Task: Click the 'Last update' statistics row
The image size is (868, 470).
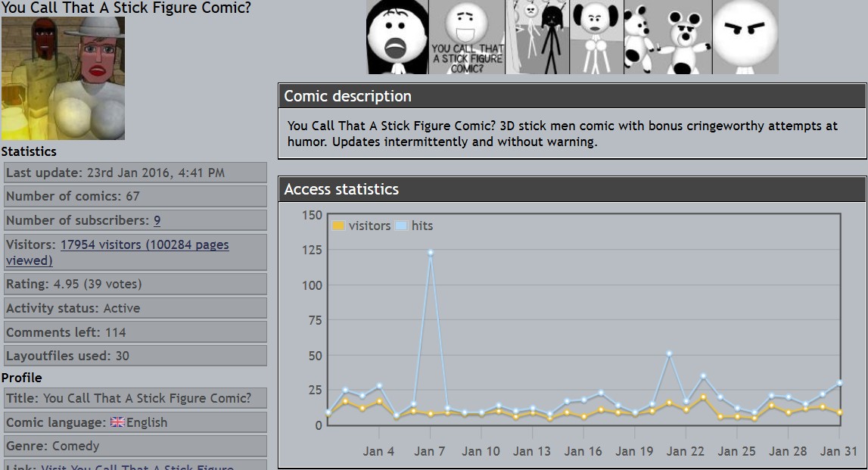Action: point(135,173)
